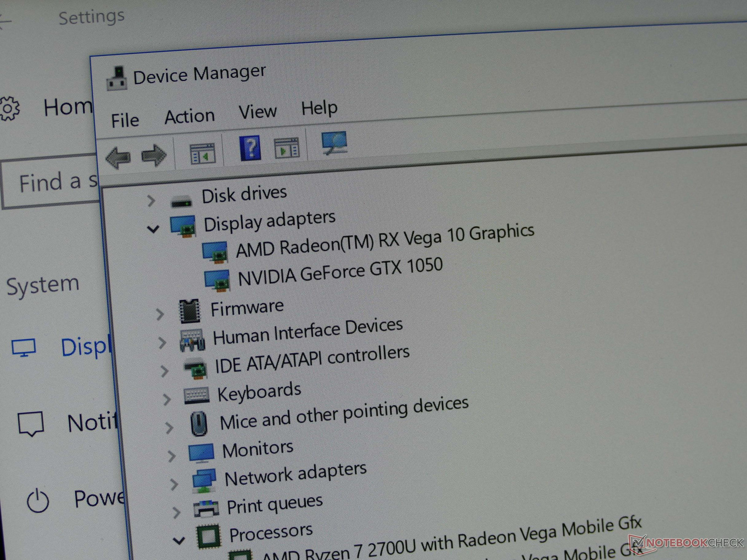Toggle the show/hide console tree toolbar icon
This screenshot has width=747, height=560.
coord(203,154)
